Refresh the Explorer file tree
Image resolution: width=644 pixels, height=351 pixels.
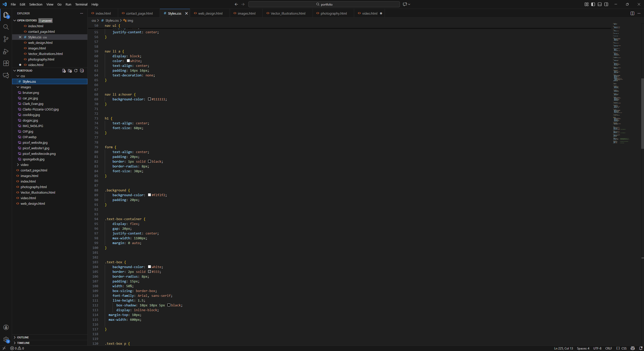pyautogui.click(x=76, y=71)
